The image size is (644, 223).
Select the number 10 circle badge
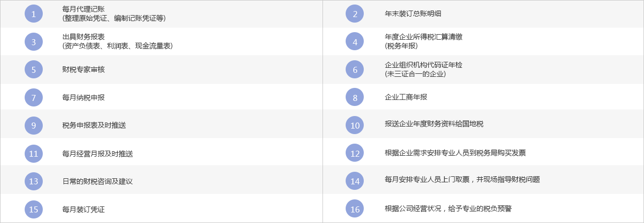pyautogui.click(x=355, y=125)
